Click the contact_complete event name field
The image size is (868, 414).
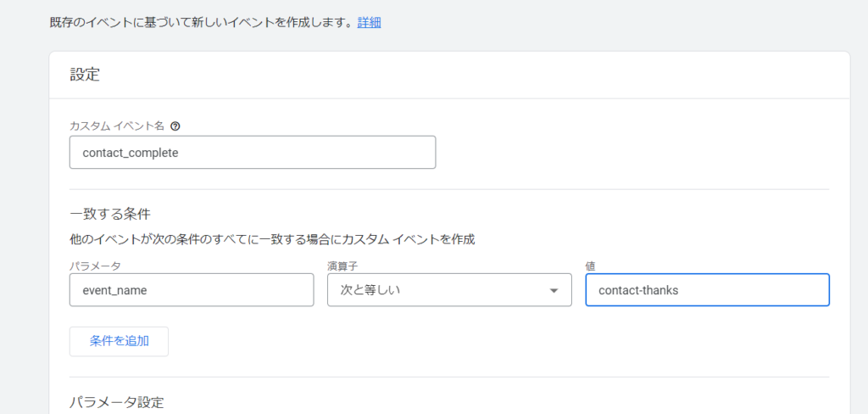tap(253, 153)
